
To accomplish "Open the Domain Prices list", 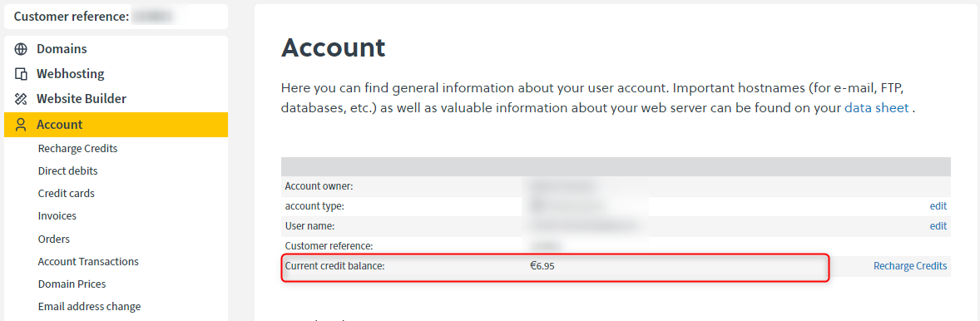I will (72, 284).
